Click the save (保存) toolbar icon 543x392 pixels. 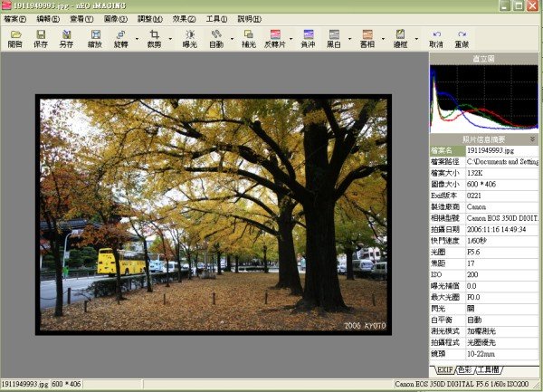pyautogui.click(x=41, y=39)
